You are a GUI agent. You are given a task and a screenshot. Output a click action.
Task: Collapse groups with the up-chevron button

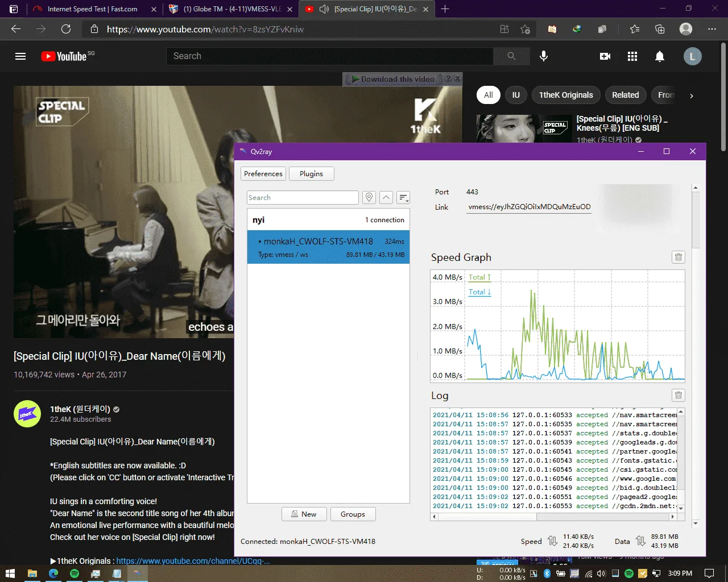pyautogui.click(x=386, y=197)
